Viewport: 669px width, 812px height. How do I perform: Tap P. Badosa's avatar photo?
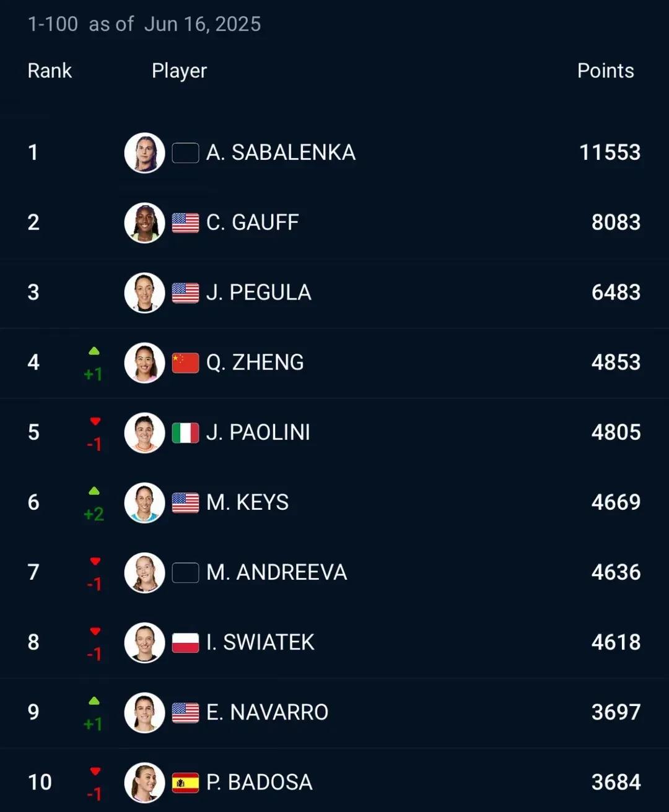pos(144,782)
